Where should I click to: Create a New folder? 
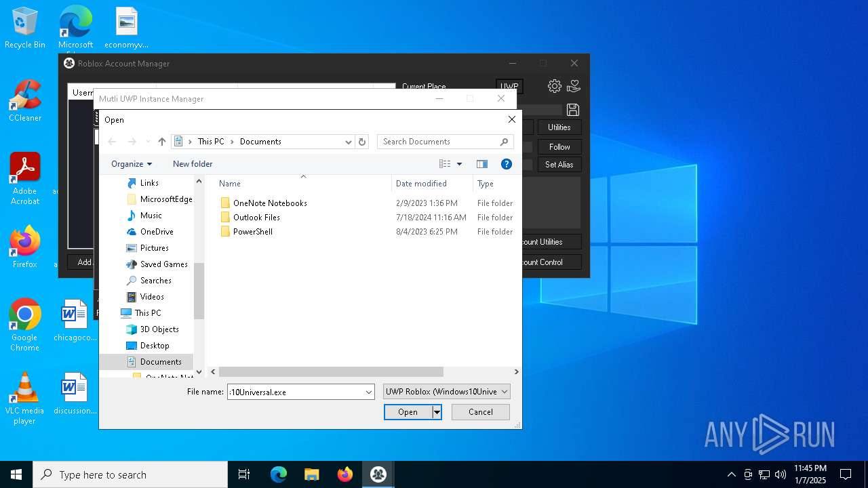click(193, 164)
